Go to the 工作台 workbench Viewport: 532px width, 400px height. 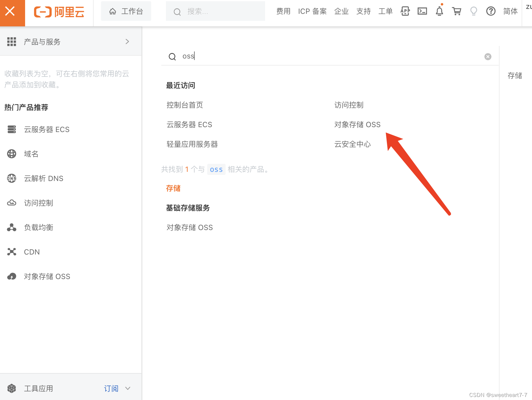[126, 11]
